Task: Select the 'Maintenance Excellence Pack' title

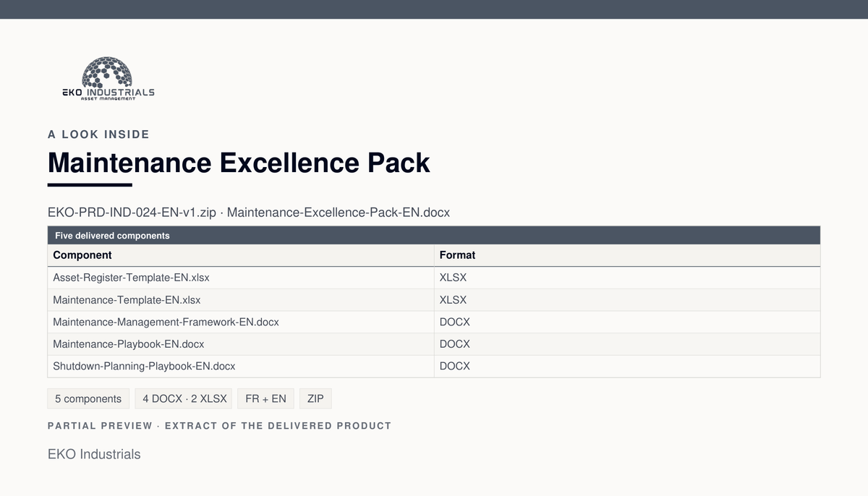Action: click(239, 163)
